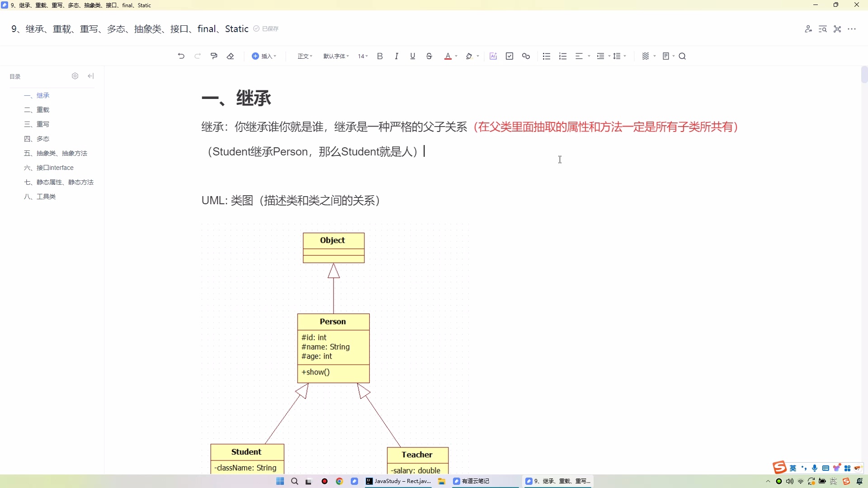This screenshot has height=488, width=868.
Task: Expand the line spacing dropdown
Action: point(619,56)
